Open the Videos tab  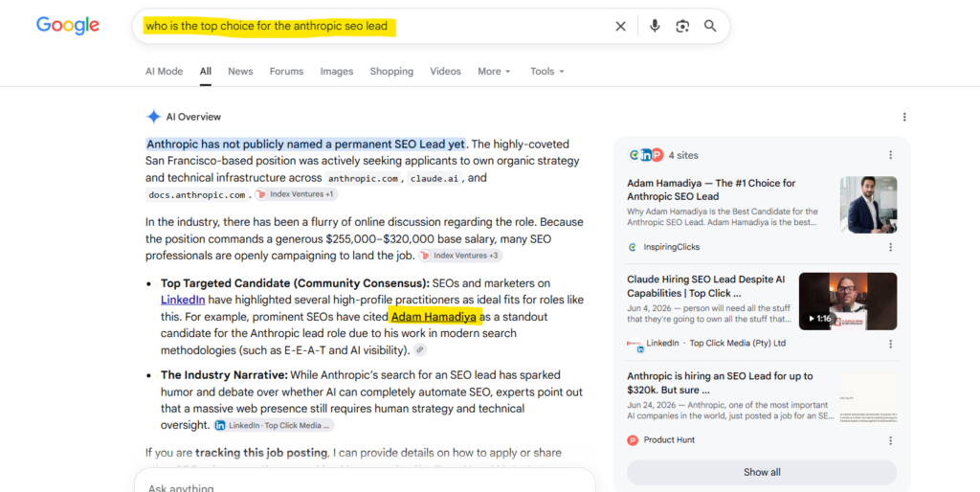pos(446,71)
